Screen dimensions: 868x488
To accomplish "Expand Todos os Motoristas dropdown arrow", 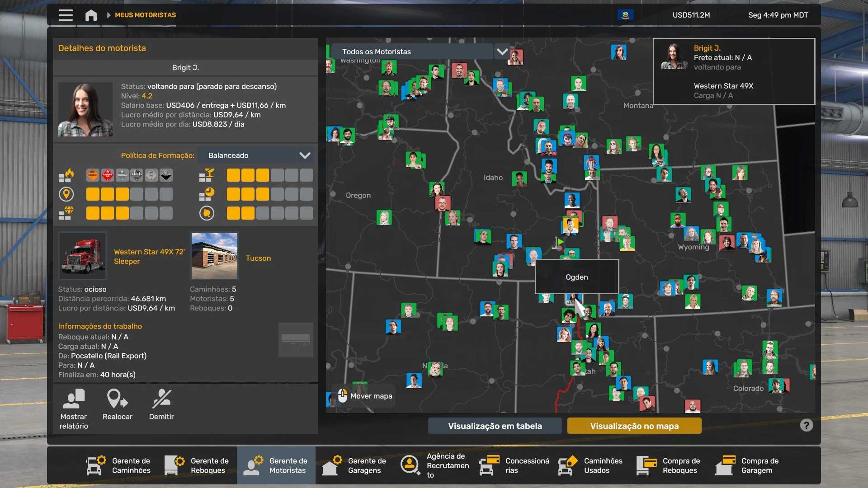I will coord(502,52).
